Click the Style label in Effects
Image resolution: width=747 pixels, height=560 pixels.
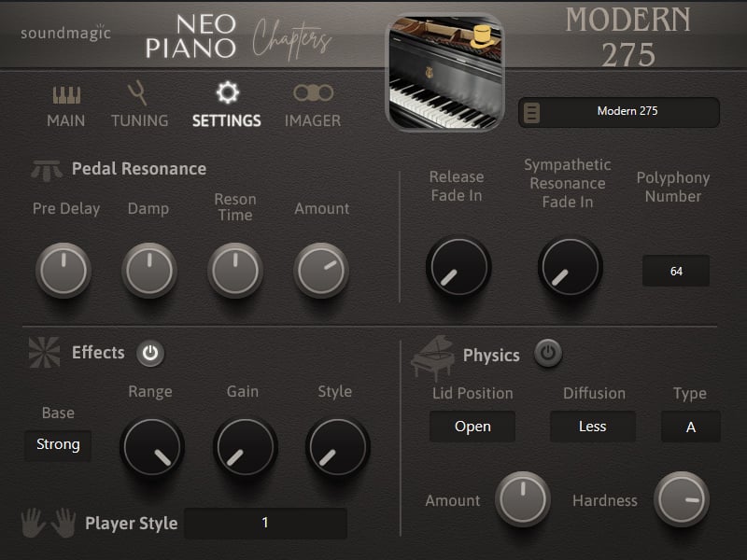coord(335,391)
